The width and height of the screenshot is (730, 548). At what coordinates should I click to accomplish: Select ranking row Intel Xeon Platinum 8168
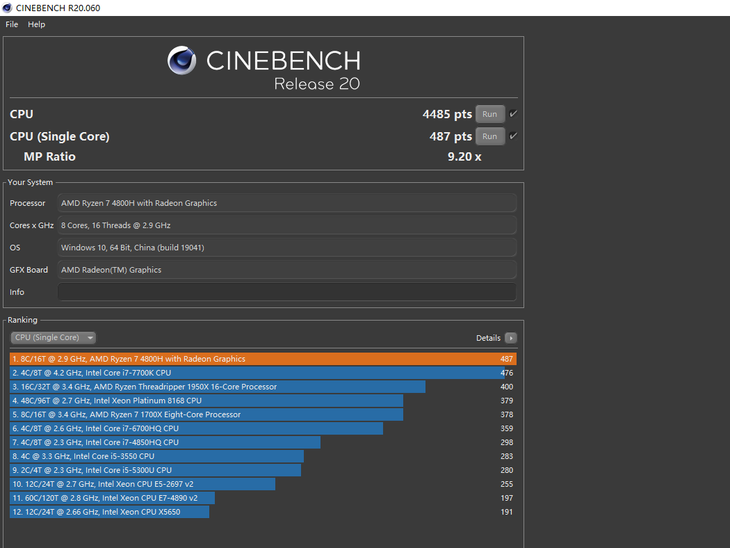(263, 401)
